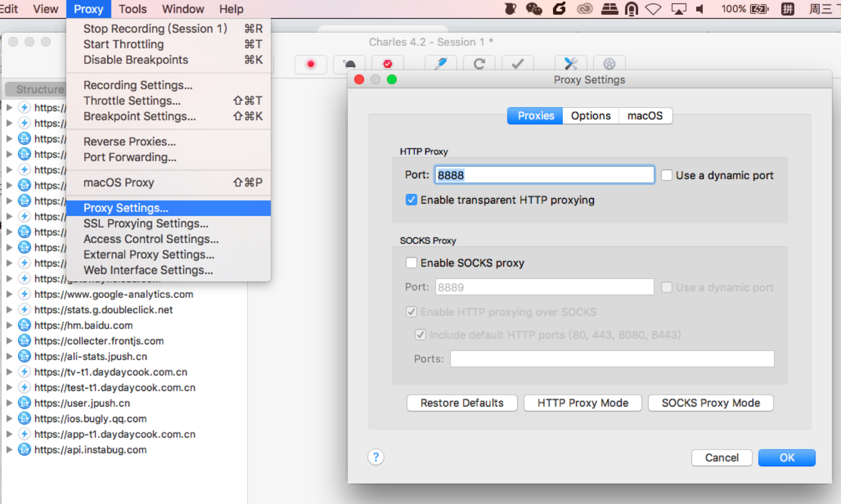841x504 pixels.
Task: Click the SOCKS Proxy Mode button
Action: point(711,403)
